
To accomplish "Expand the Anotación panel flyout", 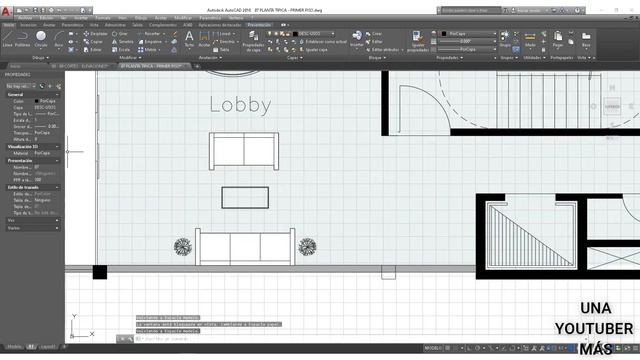I will (x=210, y=58).
